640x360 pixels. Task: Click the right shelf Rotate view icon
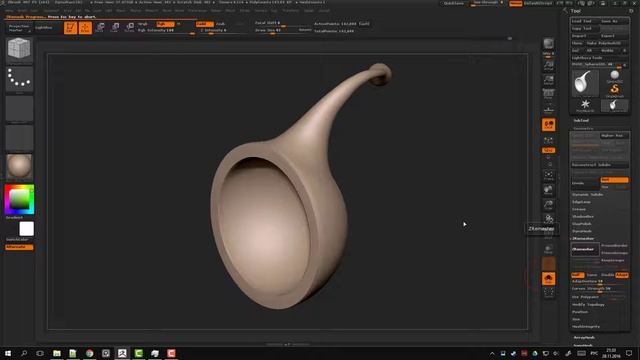click(x=549, y=219)
